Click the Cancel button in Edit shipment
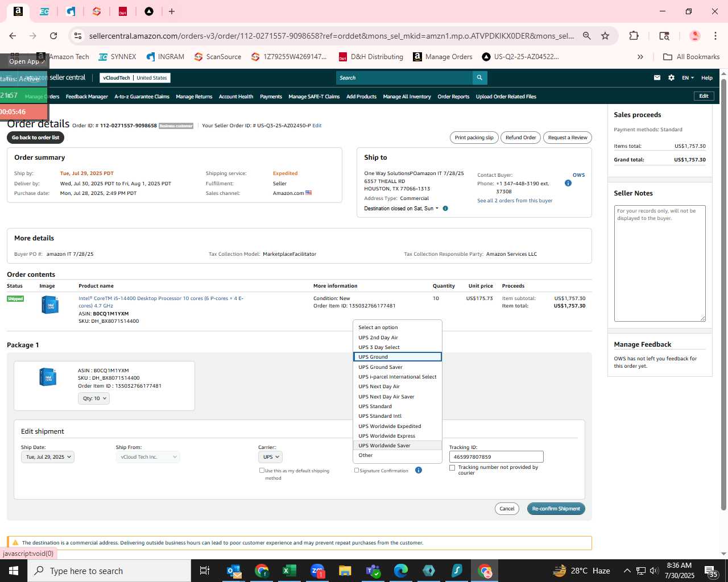Screen dimensions: 728x582 click(x=507, y=509)
